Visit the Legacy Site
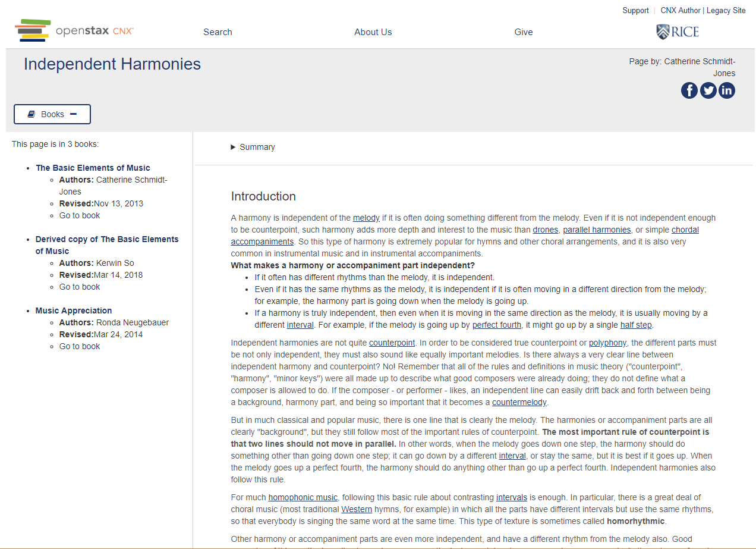 pos(726,10)
